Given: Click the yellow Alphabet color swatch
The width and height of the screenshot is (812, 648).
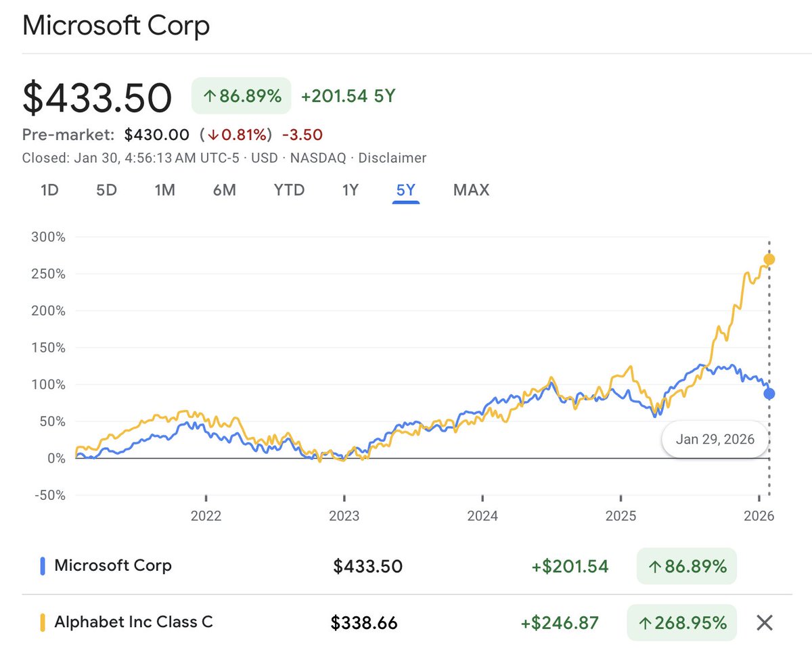Looking at the screenshot, I should (x=43, y=622).
